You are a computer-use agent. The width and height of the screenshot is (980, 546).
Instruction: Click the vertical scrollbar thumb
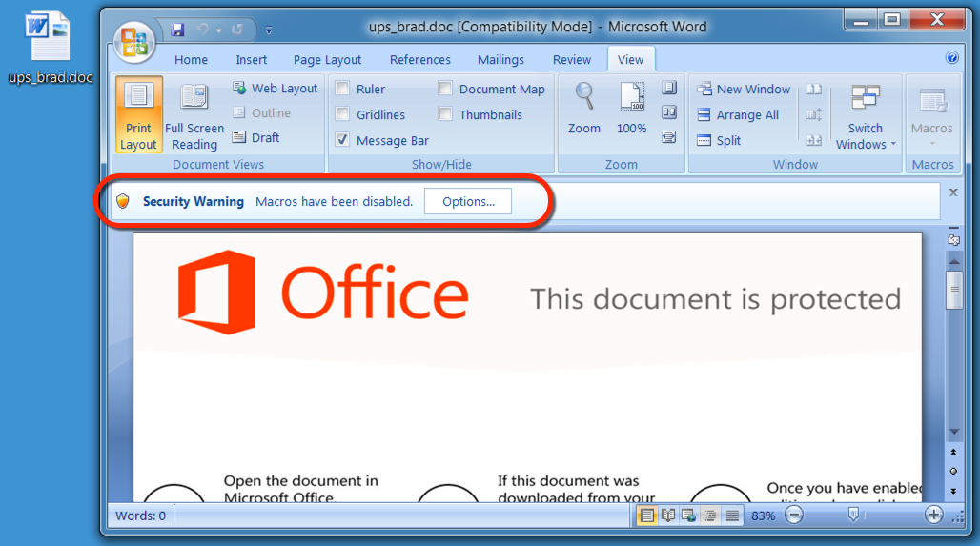953,290
